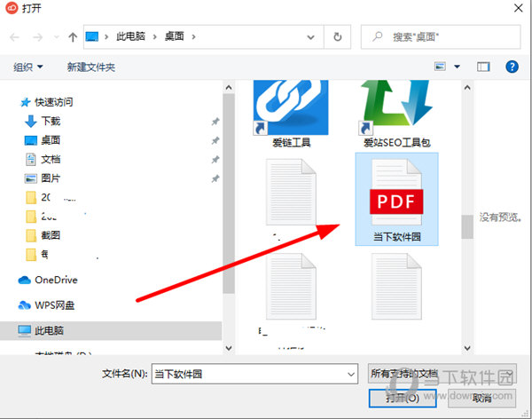Open help with question mark icon

tap(512, 67)
